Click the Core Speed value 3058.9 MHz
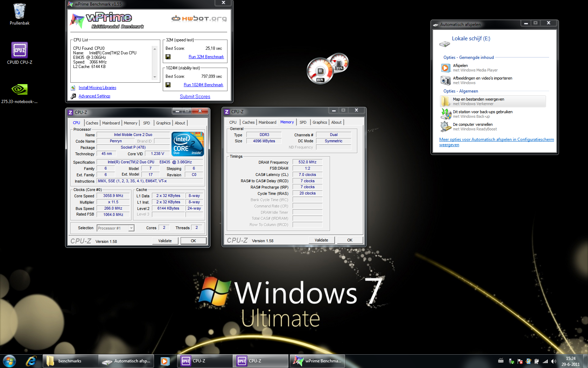Screen dimensions: 588x368 coord(113,196)
